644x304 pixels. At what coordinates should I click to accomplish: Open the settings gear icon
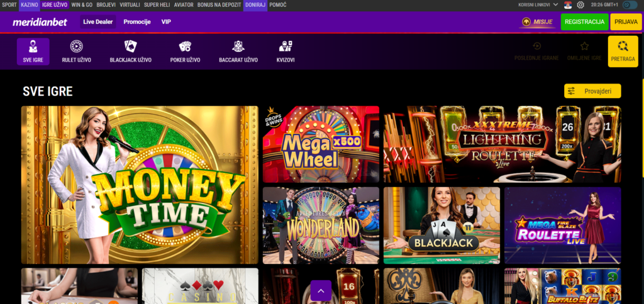click(580, 5)
